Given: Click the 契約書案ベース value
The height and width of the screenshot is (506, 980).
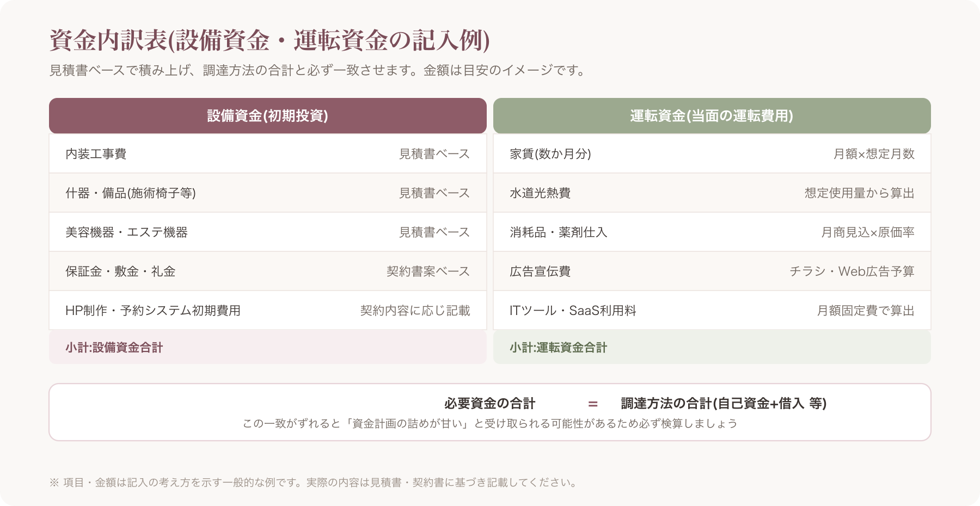Looking at the screenshot, I should 428,271.
